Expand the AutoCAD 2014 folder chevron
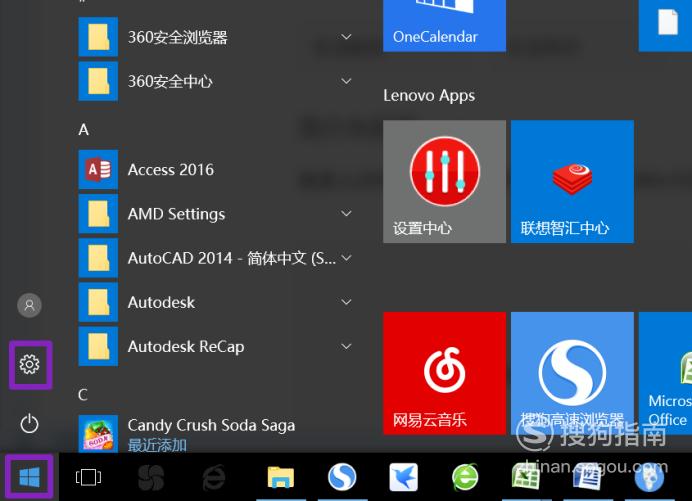The height and width of the screenshot is (501, 692). pos(347,258)
